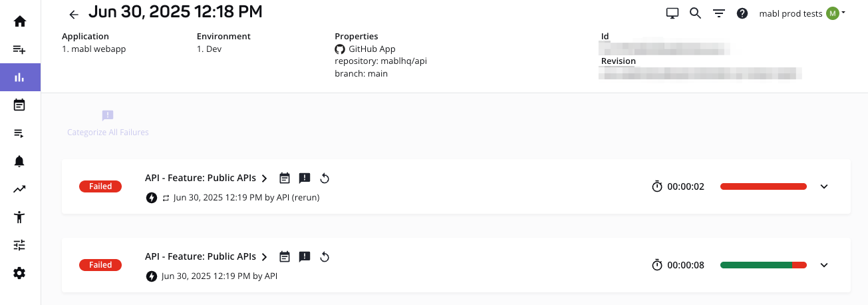Open the filter icon in the top bar

pos(718,13)
